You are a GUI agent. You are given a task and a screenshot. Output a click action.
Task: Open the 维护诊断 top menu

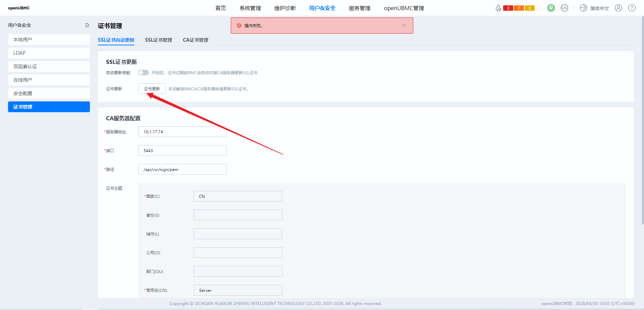click(285, 8)
